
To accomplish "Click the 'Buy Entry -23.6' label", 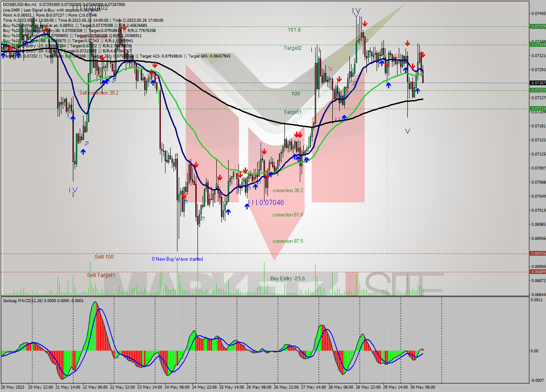I will [288, 279].
